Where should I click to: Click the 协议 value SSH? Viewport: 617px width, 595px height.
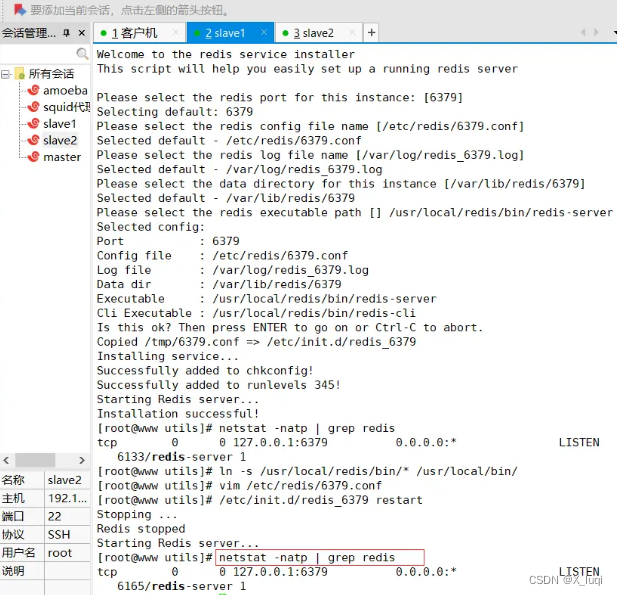pyautogui.click(x=59, y=534)
